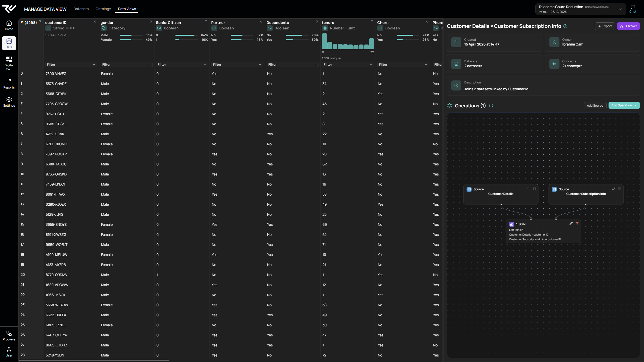Switch to the Datasets tab
Image resolution: width=644 pixels, height=362 pixels.
click(81, 9)
